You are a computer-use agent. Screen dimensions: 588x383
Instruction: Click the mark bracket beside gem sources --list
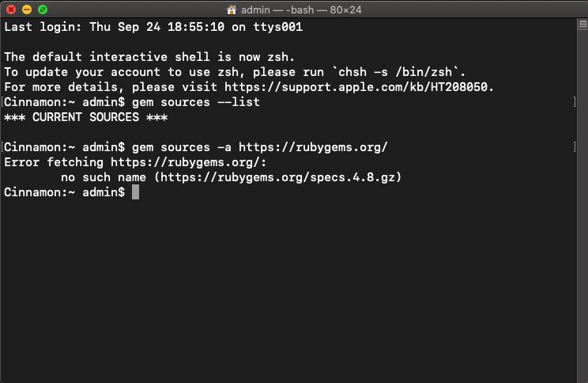[x=575, y=102]
